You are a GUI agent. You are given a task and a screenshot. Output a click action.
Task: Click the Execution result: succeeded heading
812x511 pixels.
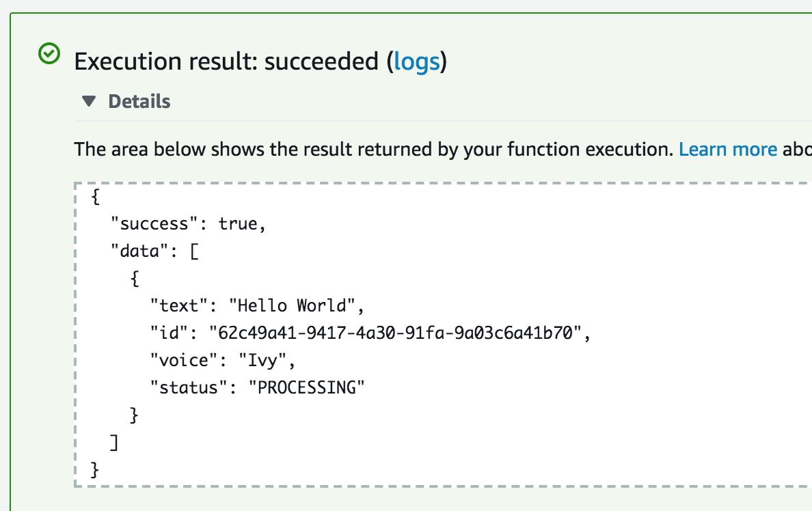coord(260,61)
